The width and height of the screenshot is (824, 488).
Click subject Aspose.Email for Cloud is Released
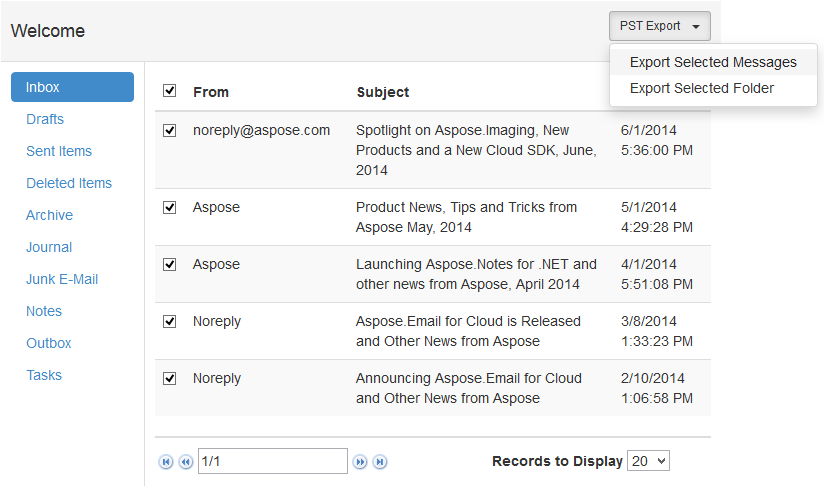click(468, 331)
